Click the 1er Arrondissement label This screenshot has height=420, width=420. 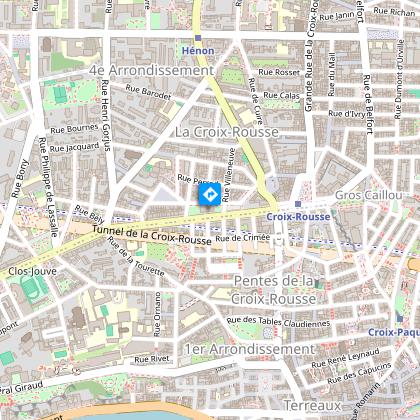click(250, 349)
